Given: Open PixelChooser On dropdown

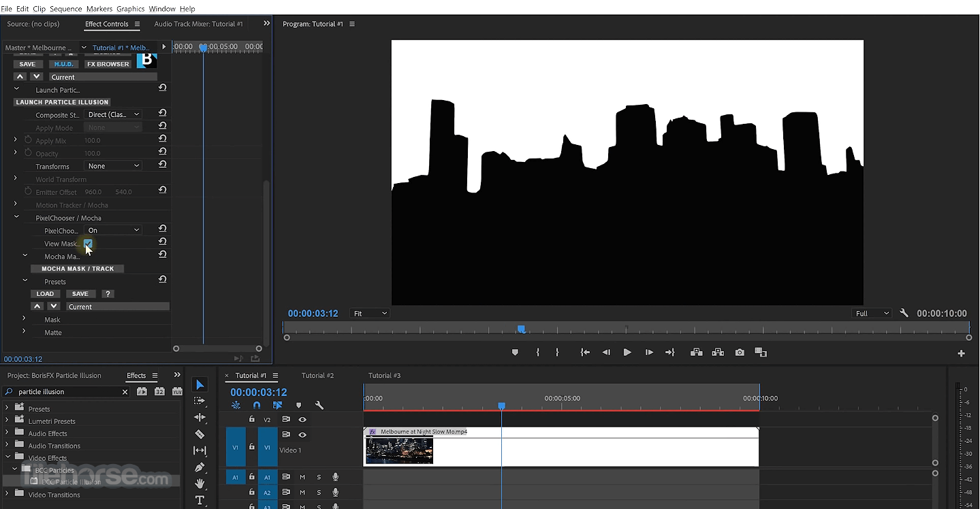Looking at the screenshot, I should 113,230.
